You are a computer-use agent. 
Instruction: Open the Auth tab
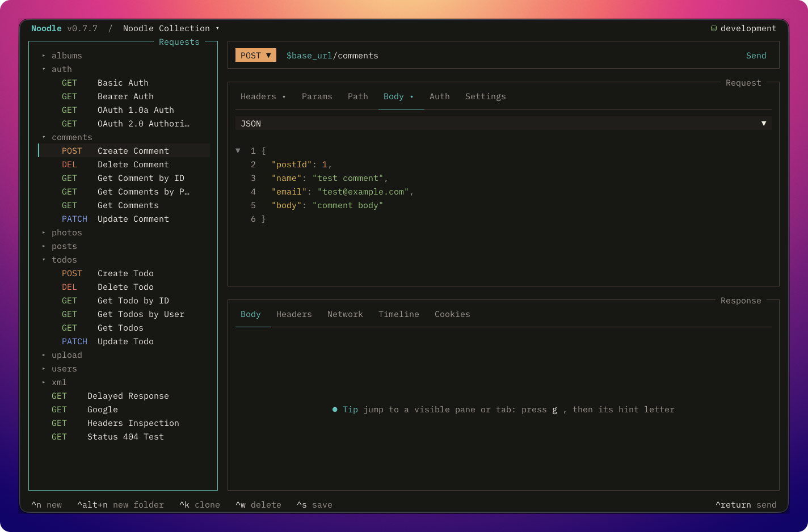pyautogui.click(x=440, y=96)
